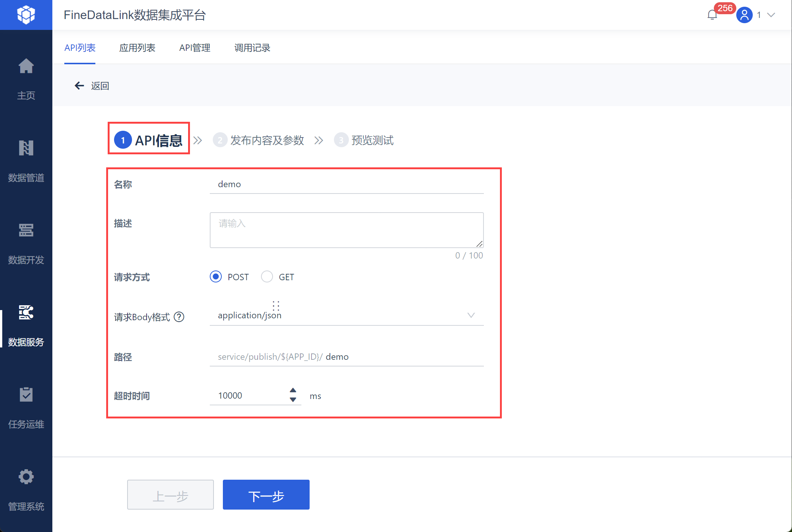Select the POST request method
The height and width of the screenshot is (532, 792).
[216, 277]
